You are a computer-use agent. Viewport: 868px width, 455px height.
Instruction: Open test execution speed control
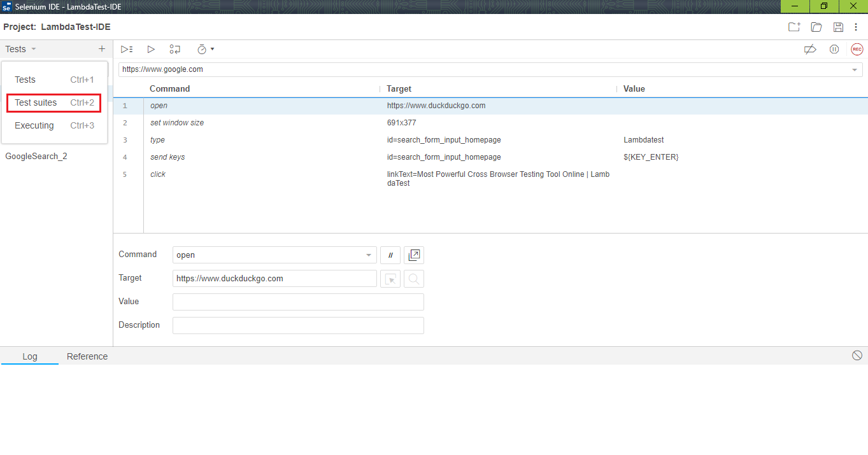pos(205,49)
